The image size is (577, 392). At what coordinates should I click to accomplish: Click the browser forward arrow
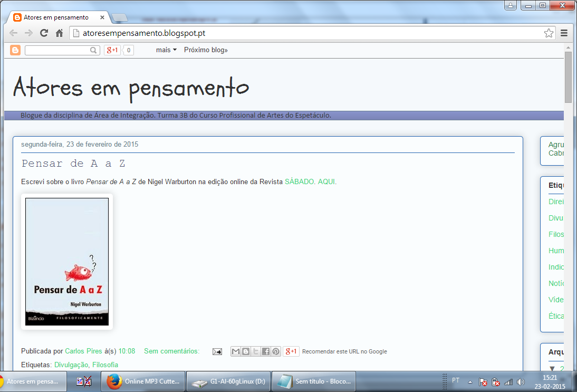coord(28,33)
